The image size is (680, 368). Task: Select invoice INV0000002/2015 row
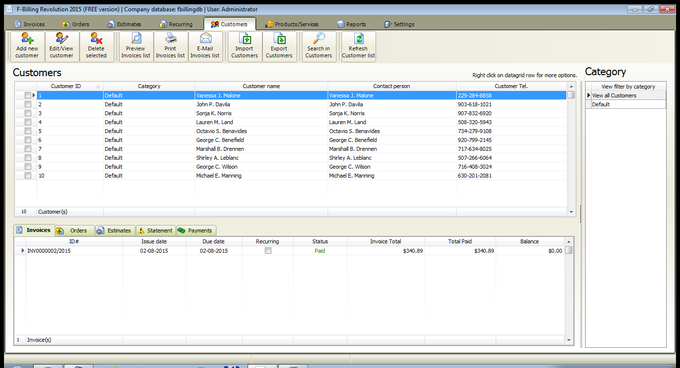point(291,251)
